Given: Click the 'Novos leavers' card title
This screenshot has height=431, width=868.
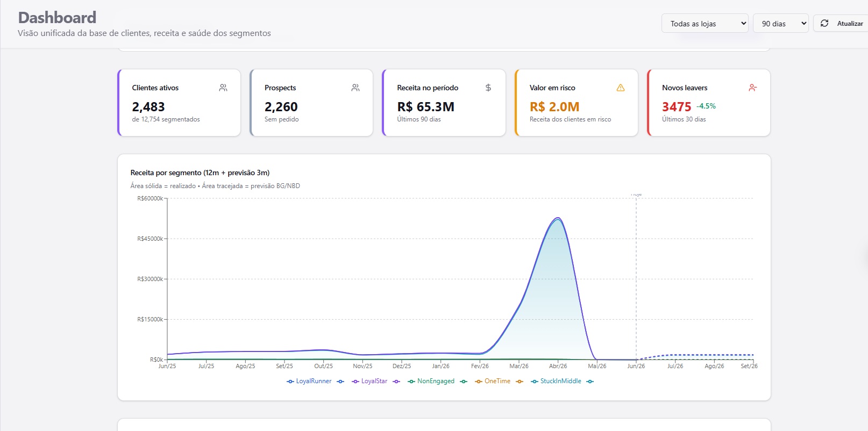Looking at the screenshot, I should click(685, 88).
